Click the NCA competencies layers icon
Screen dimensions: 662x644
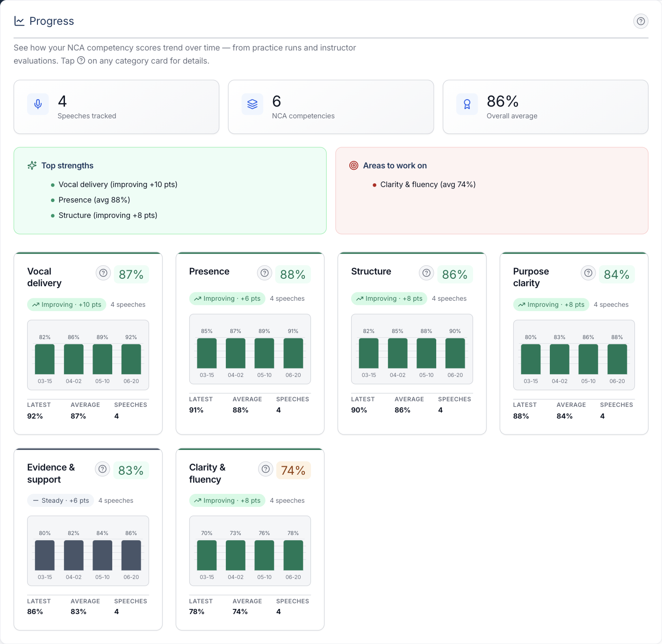point(252,104)
